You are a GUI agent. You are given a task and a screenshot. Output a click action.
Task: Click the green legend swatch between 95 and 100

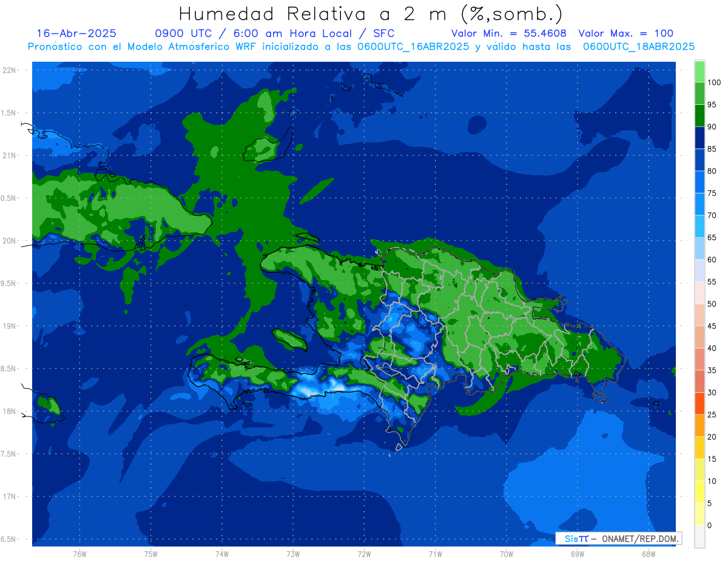click(x=699, y=93)
